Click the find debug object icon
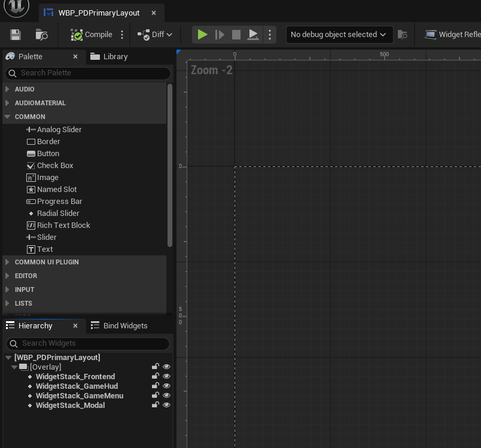Viewport: 481px width, 448px height. tap(403, 35)
